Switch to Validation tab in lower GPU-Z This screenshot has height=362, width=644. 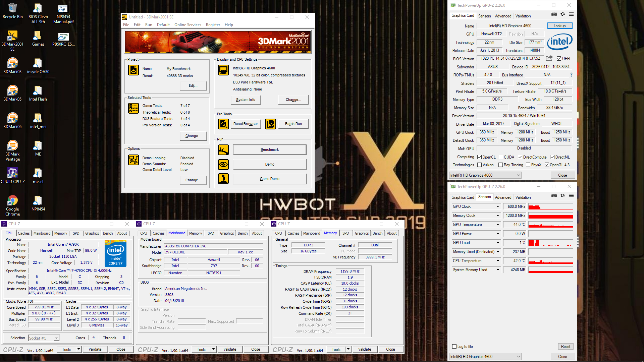coord(523,197)
